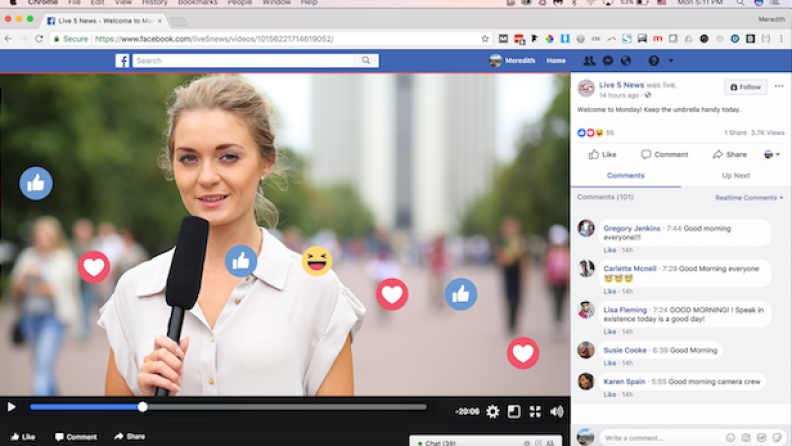This screenshot has height=446, width=792.
Task: Click Comment button in side panel
Action: (664, 155)
